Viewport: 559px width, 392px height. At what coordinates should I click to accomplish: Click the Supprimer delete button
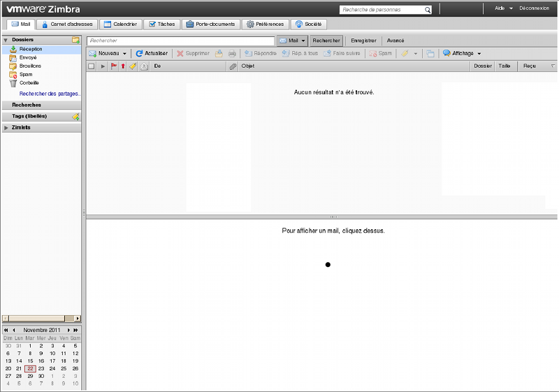point(194,53)
